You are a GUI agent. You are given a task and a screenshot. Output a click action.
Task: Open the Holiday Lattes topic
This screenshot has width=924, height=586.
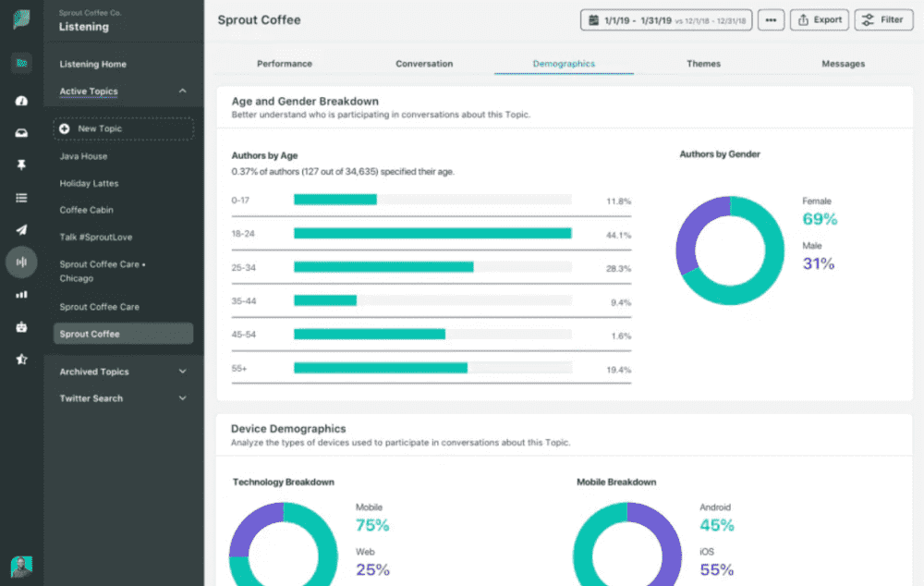pos(89,183)
